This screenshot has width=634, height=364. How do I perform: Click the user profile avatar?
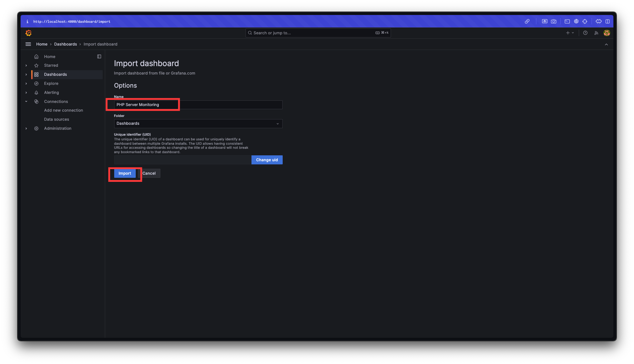coord(607,33)
